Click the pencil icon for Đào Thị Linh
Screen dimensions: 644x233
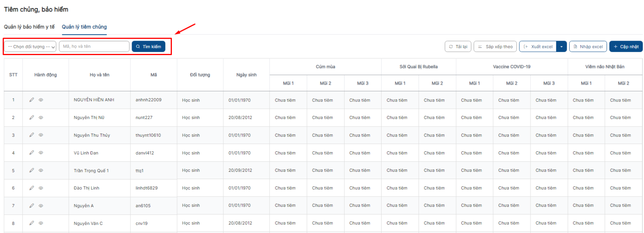31,188
